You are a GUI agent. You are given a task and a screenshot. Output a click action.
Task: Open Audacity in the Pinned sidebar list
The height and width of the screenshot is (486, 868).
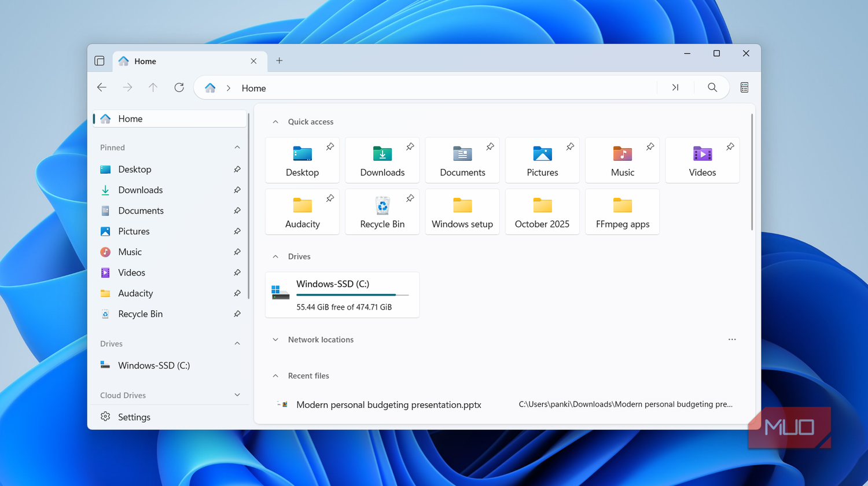click(170, 293)
